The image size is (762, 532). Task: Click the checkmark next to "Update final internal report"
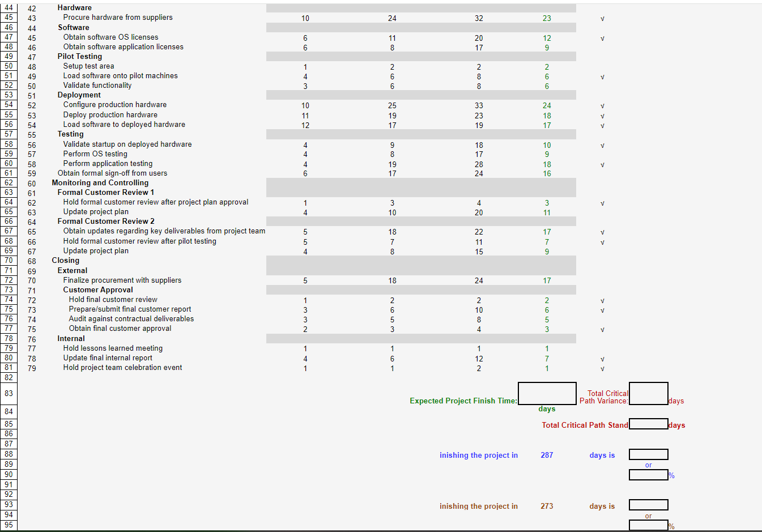pyautogui.click(x=602, y=358)
